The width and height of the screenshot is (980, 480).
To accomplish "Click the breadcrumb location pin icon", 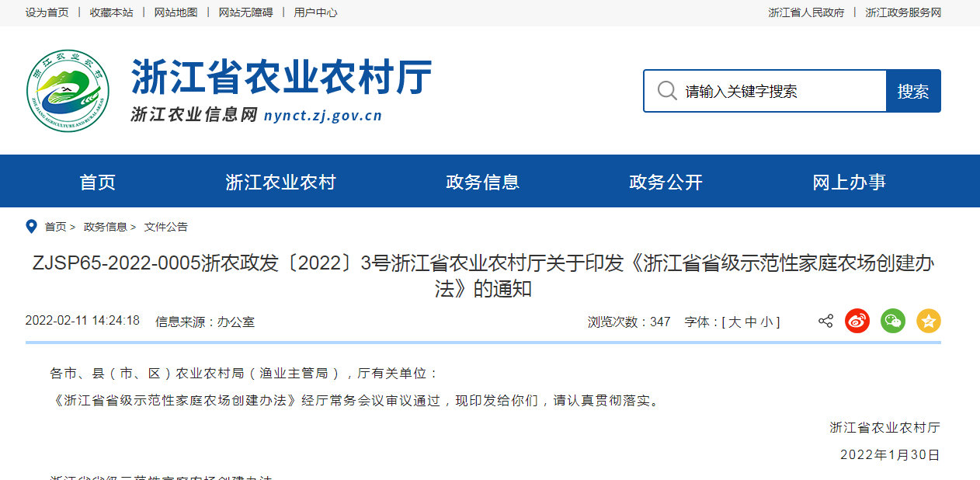I will pyautogui.click(x=31, y=227).
